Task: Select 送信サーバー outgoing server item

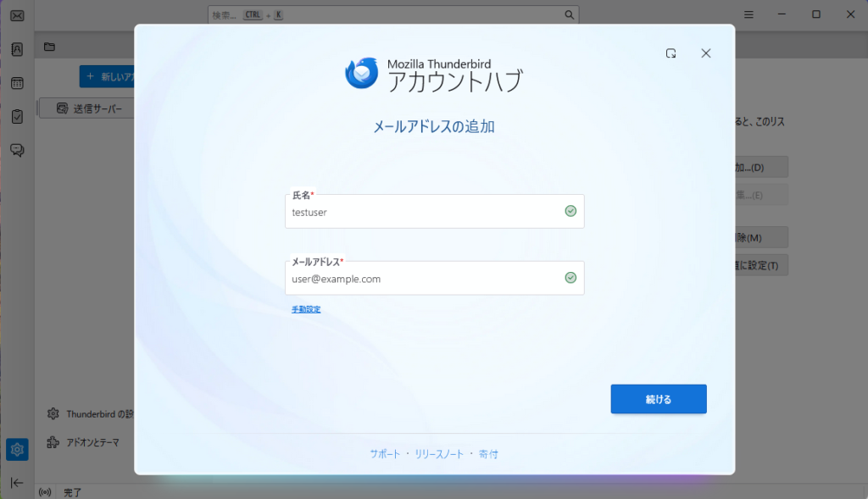Action: [x=89, y=108]
